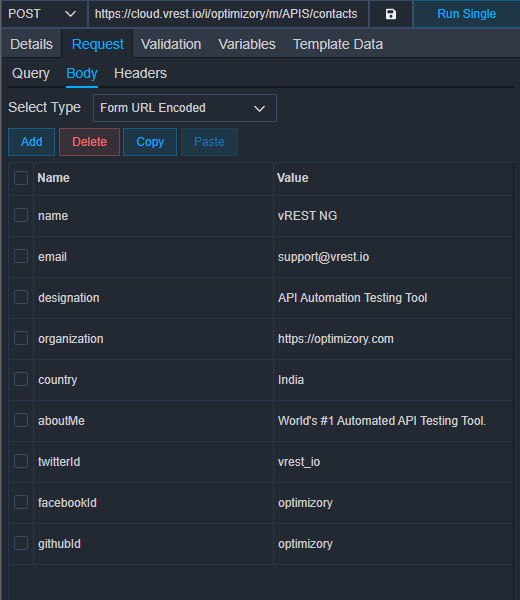
Task: Select the Query sub-tab
Action: pyautogui.click(x=31, y=73)
